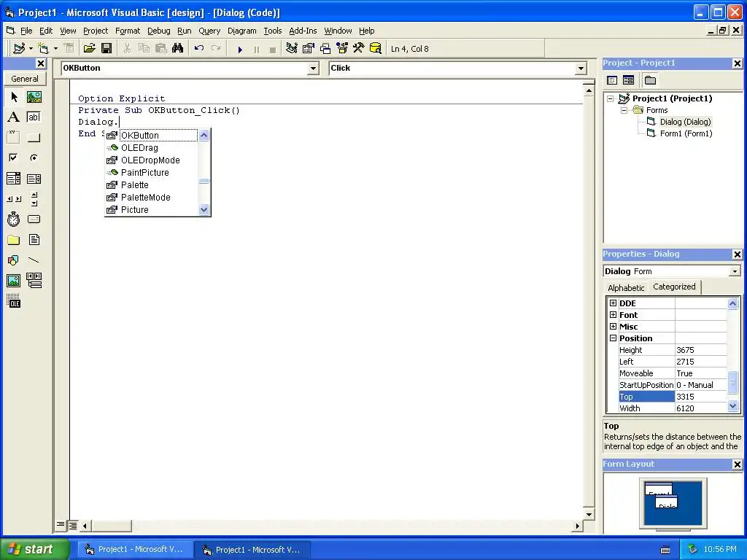Collapse the Project1 tree node
This screenshot has height=560, width=747.
tap(611, 98)
